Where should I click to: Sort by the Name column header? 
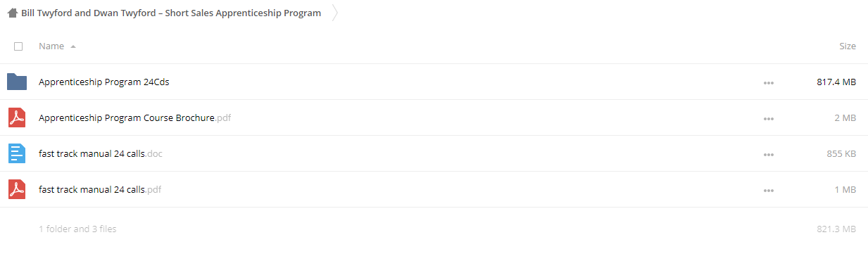click(51, 46)
